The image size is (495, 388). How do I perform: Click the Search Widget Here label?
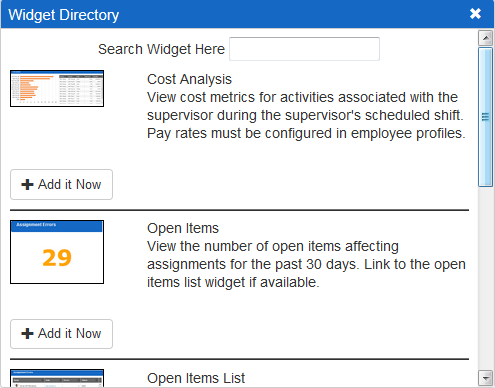[161, 49]
